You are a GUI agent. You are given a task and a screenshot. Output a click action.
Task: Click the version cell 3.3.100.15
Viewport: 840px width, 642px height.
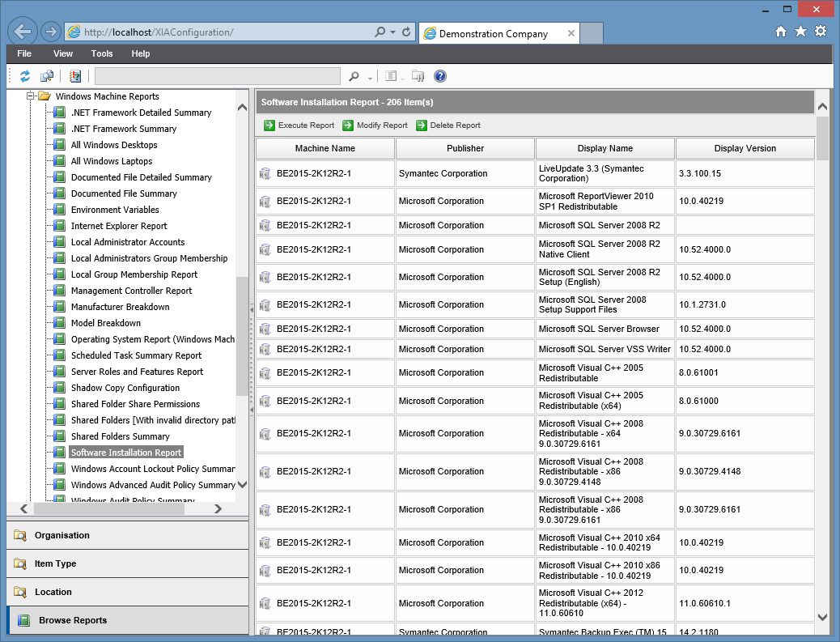click(x=745, y=173)
